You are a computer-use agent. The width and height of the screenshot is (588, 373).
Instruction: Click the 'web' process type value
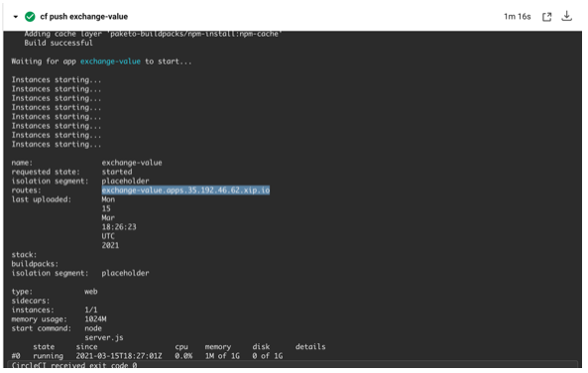click(91, 292)
